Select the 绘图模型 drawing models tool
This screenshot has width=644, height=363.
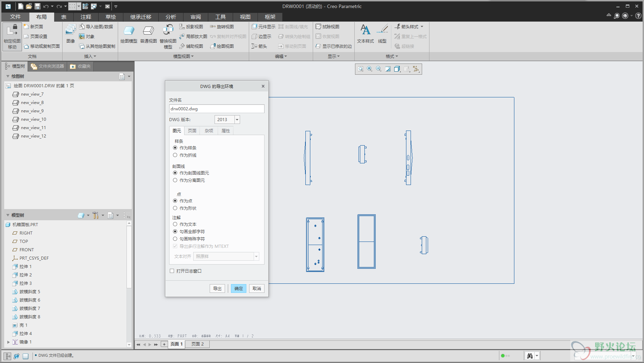click(129, 35)
